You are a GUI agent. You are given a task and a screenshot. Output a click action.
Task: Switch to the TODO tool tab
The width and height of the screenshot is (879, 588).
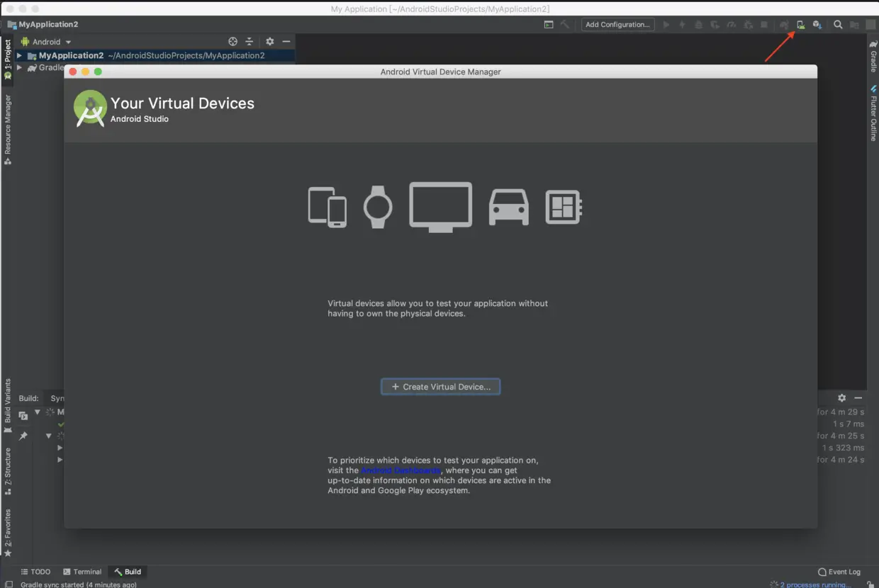coord(35,572)
